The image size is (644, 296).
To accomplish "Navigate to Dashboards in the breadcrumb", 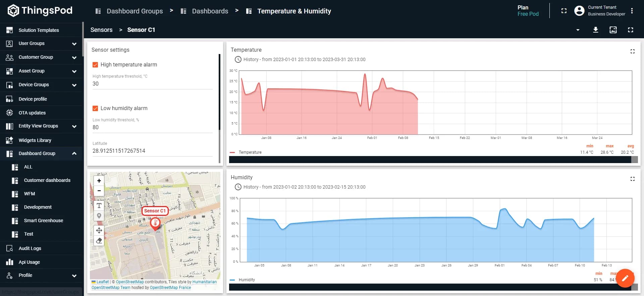I will click(x=210, y=11).
